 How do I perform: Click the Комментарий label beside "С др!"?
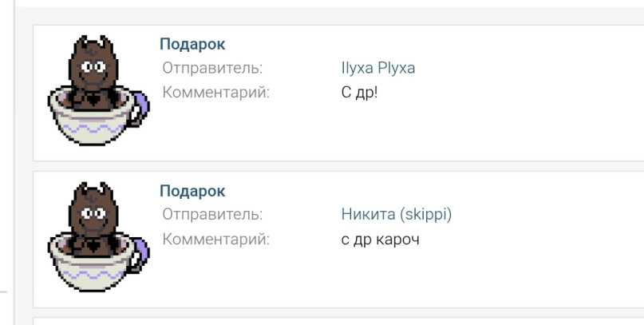(x=216, y=92)
